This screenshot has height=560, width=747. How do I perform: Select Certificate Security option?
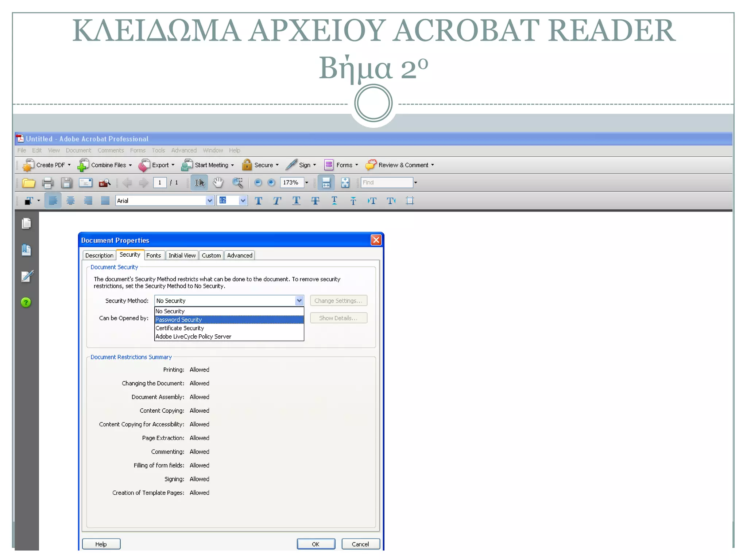[x=229, y=328]
